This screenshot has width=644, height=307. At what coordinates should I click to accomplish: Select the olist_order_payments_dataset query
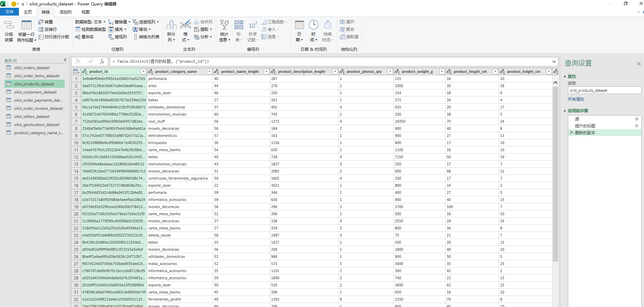[34, 100]
